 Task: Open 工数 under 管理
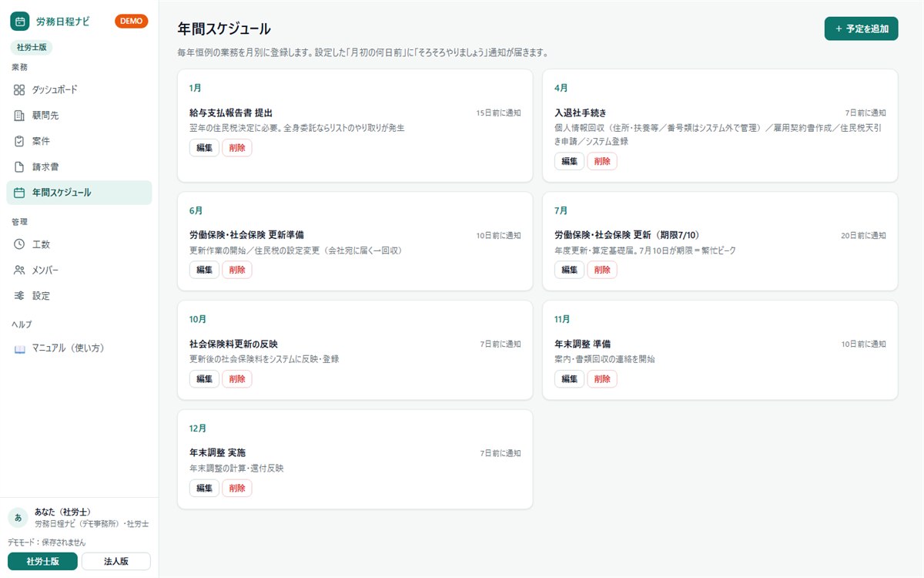(x=79, y=244)
